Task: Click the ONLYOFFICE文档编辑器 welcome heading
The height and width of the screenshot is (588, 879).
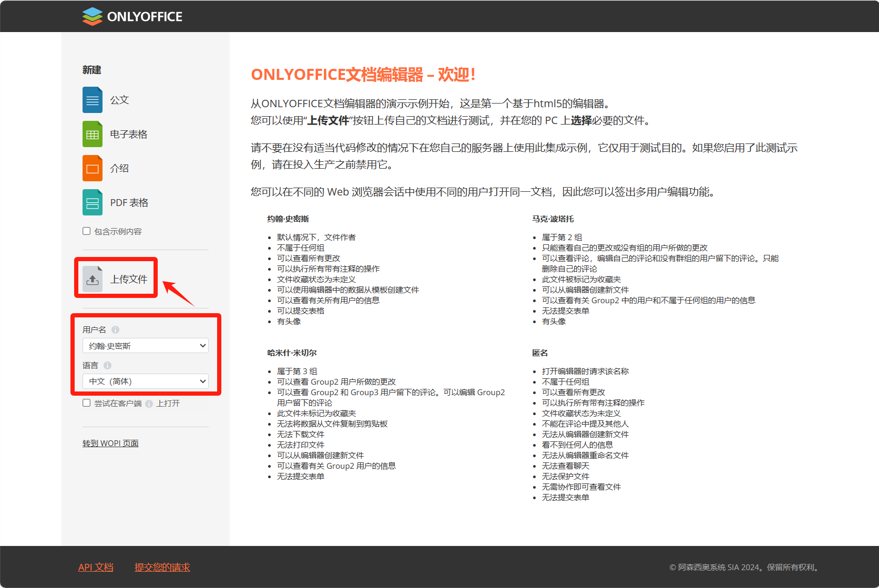Action: (x=363, y=75)
